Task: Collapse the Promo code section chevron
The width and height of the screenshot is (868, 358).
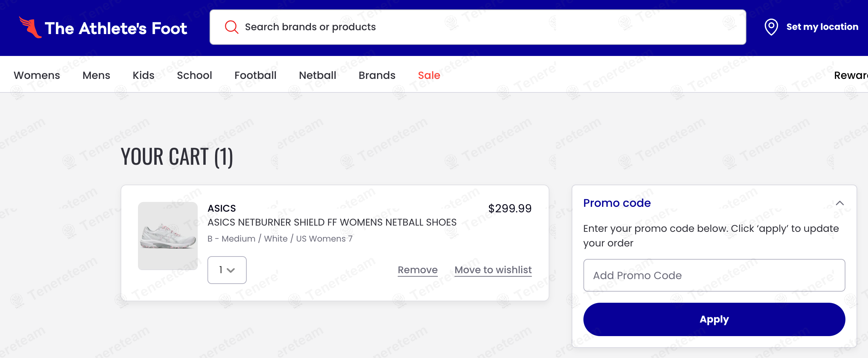Action: pyautogui.click(x=840, y=203)
